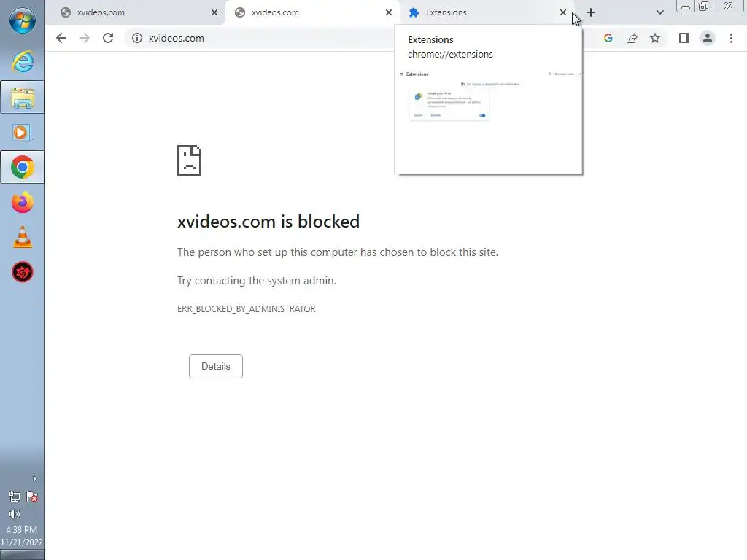Image resolution: width=747 pixels, height=560 pixels.
Task: Open Chrome's three-dot menu
Action: pos(731,38)
